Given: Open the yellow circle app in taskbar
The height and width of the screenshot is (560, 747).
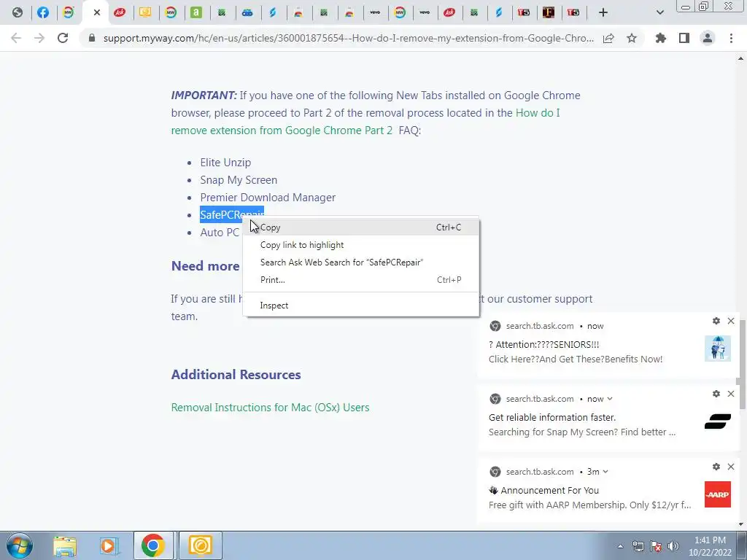Looking at the screenshot, I should [200, 545].
